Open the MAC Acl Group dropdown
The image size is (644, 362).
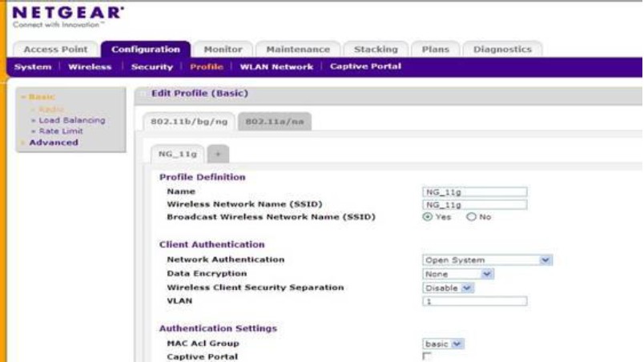click(x=443, y=344)
